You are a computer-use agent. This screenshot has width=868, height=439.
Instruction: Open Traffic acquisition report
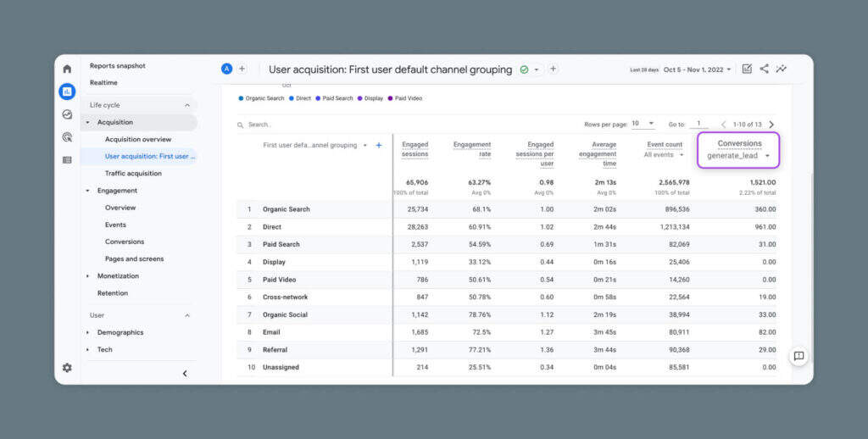click(x=133, y=174)
